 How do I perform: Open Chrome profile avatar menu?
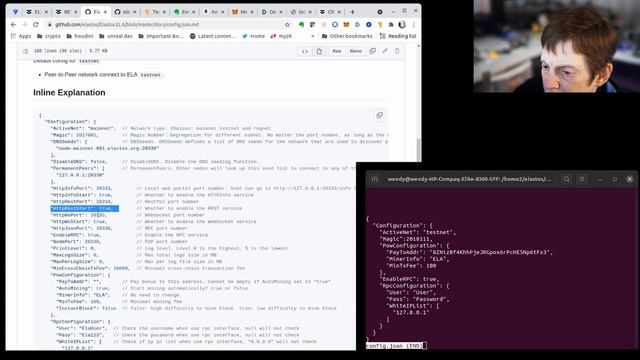(x=402, y=24)
